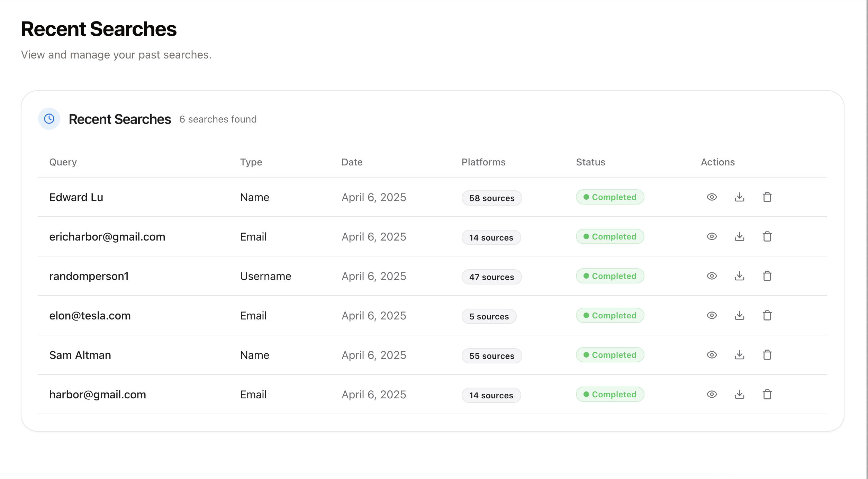The width and height of the screenshot is (868, 479).
Task: Click the eye icon for randomperson1
Action: click(712, 276)
